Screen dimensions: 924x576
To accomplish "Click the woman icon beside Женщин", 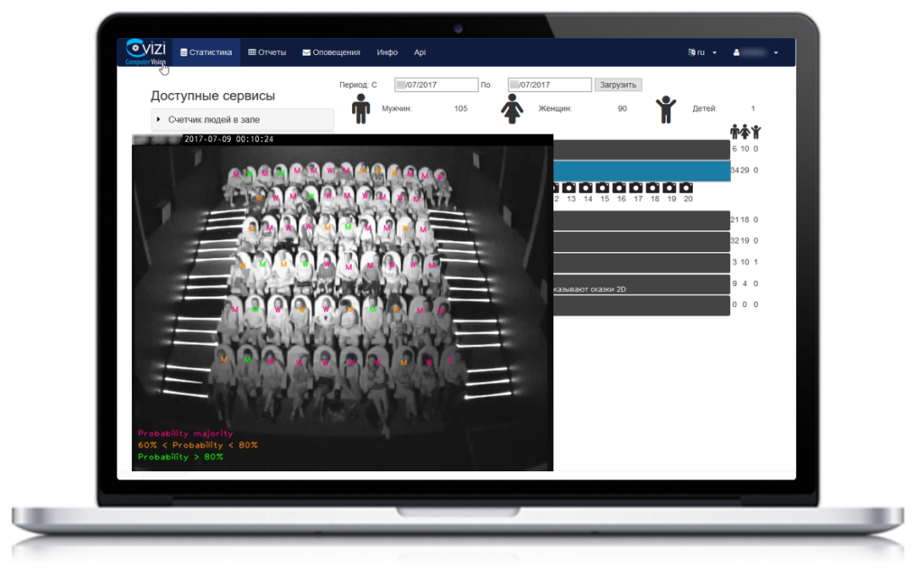I will pos(513,108).
